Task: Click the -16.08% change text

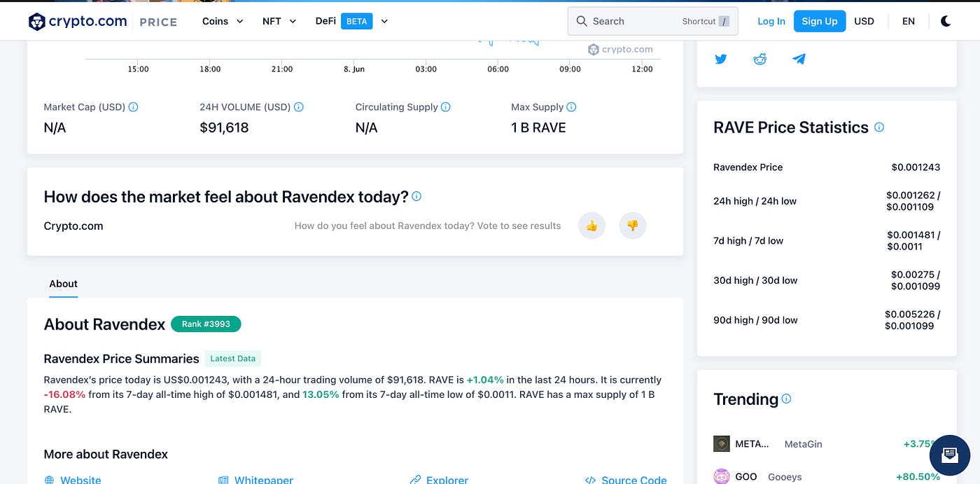Action: click(64, 394)
